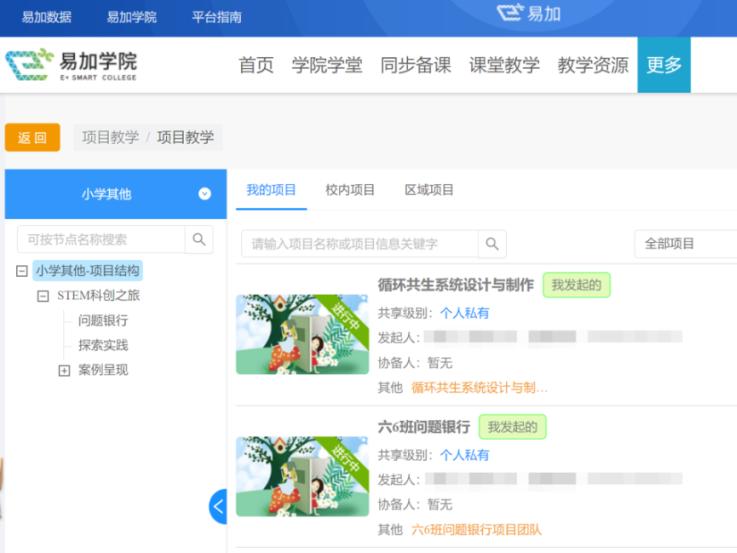This screenshot has height=553, width=737.
Task: Switch to the 区域项目 tab
Action: (429, 190)
